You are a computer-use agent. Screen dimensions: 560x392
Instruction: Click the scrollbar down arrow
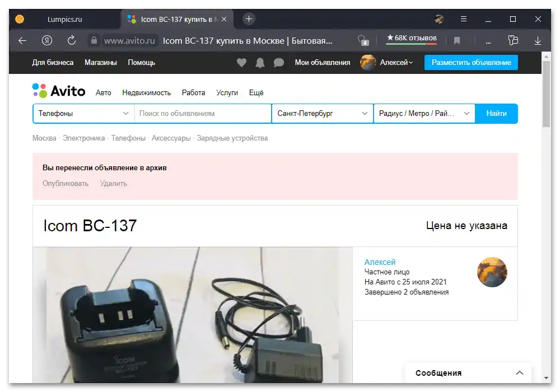pos(546,377)
